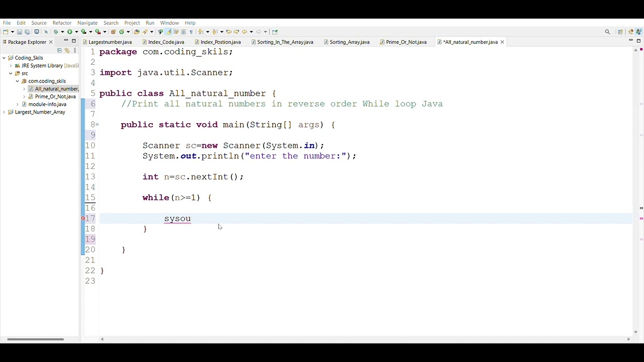Screen dimensions: 644x362
Task: Open Package Explorer View Menu dots
Action: pyautogui.click(x=74, y=50)
